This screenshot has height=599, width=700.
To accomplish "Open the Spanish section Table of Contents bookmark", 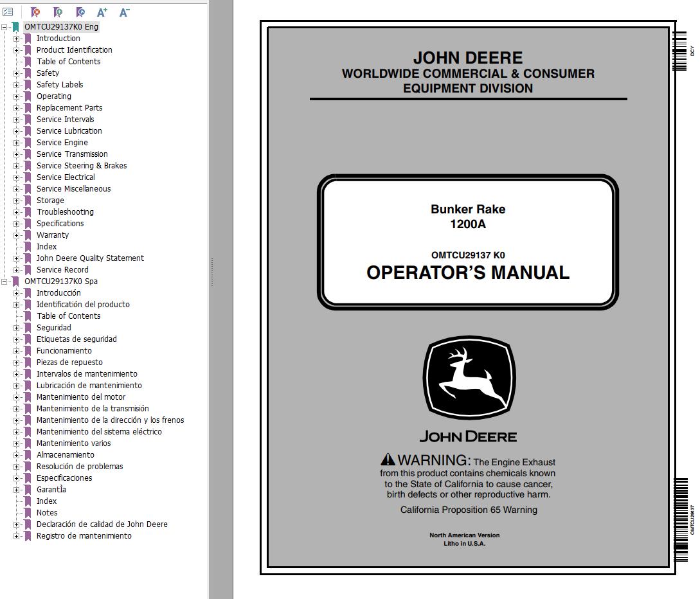I will (x=68, y=316).
